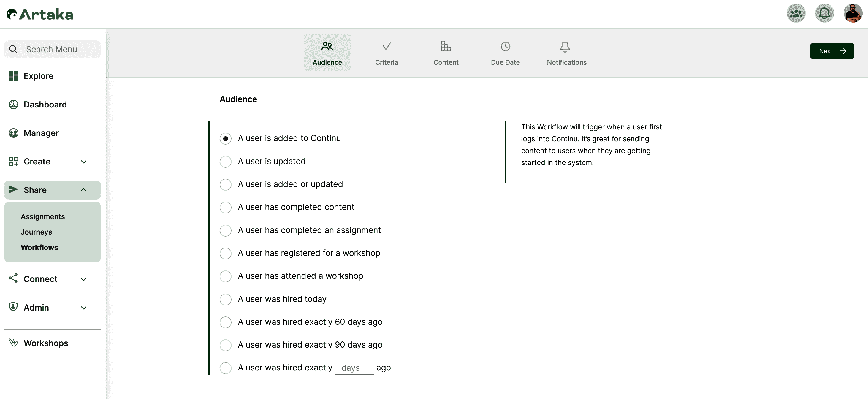Go to the Due Date tab
This screenshot has height=399, width=868.
point(505,53)
